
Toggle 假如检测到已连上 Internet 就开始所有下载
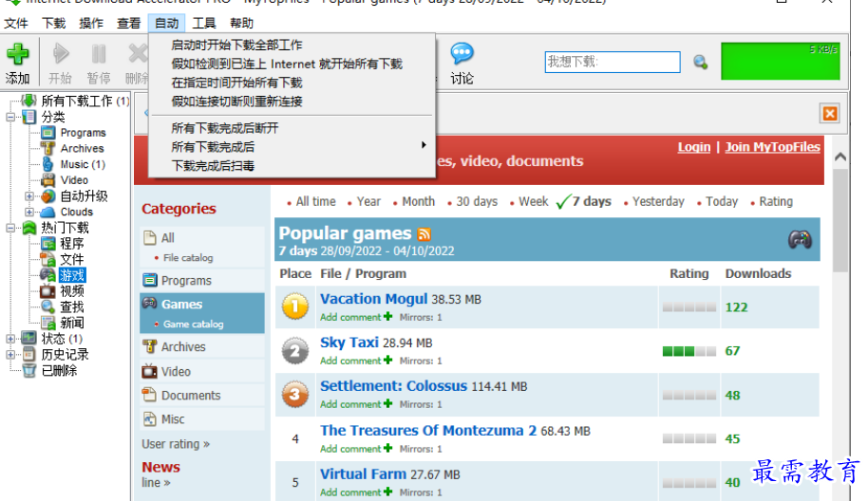point(287,64)
